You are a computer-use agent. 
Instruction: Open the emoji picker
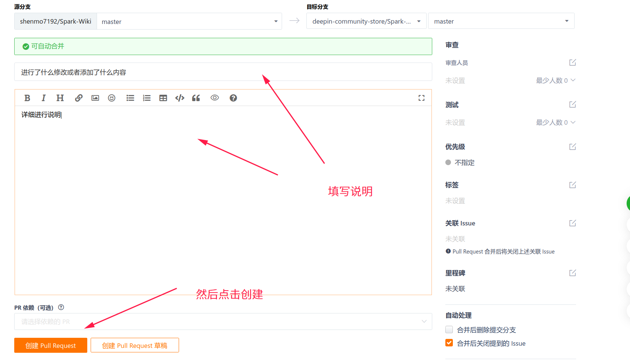tap(112, 98)
